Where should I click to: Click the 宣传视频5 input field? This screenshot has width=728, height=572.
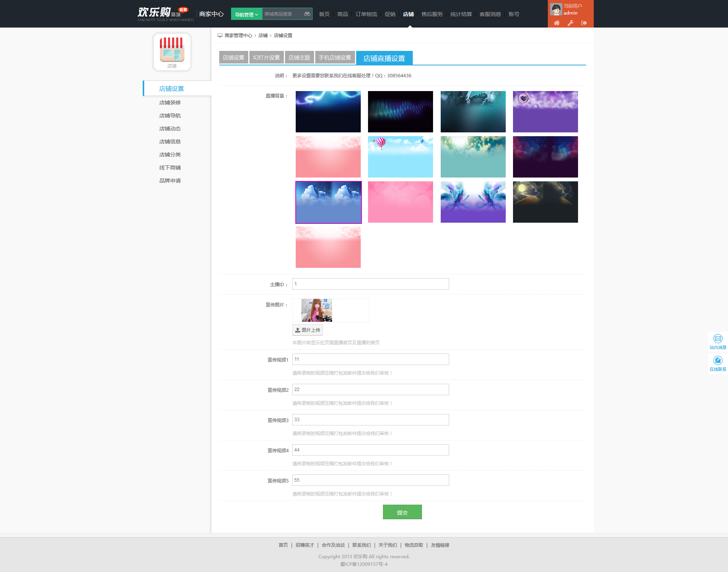tap(371, 480)
